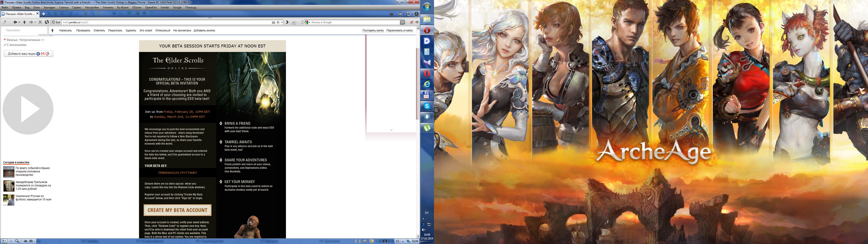Image resolution: width=868 pixels, height=244 pixels.
Task: Open the Visual Studio icon on the taskbar
Action: pos(427,63)
